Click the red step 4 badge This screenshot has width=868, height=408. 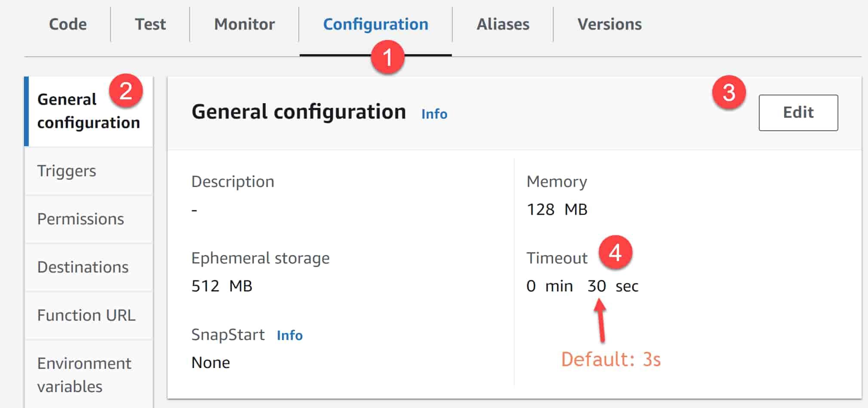615,252
